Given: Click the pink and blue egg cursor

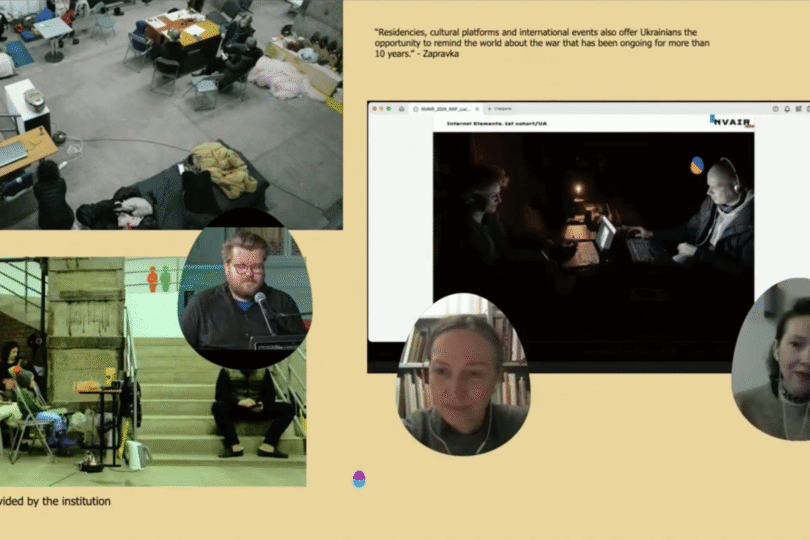Looking at the screenshot, I should [x=359, y=479].
